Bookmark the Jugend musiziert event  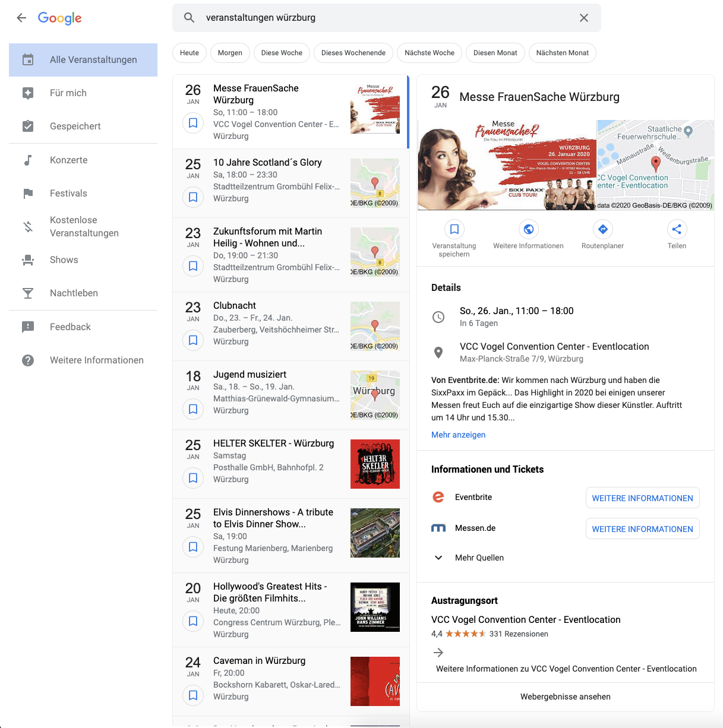pos(193,409)
